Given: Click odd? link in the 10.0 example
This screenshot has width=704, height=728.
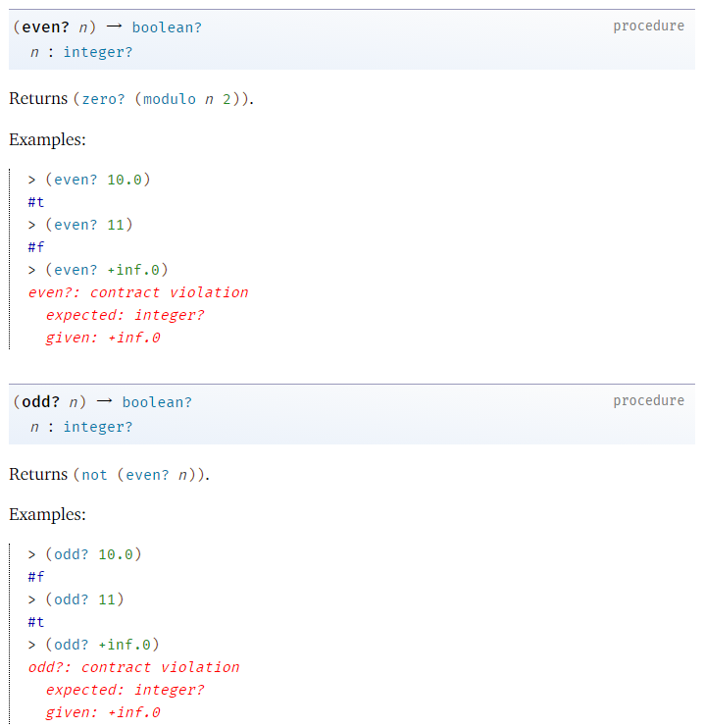Looking at the screenshot, I should [x=71, y=554].
